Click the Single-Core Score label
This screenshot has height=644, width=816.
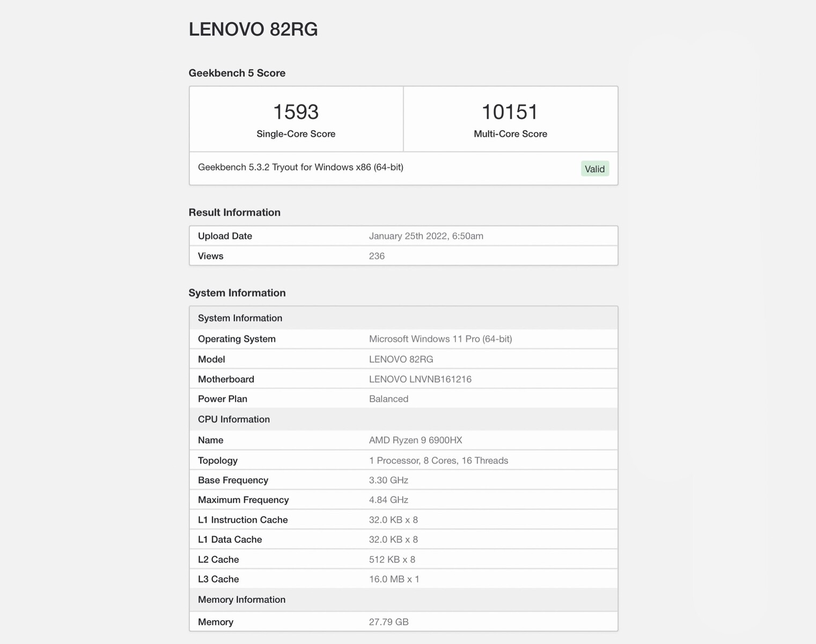pyautogui.click(x=296, y=134)
